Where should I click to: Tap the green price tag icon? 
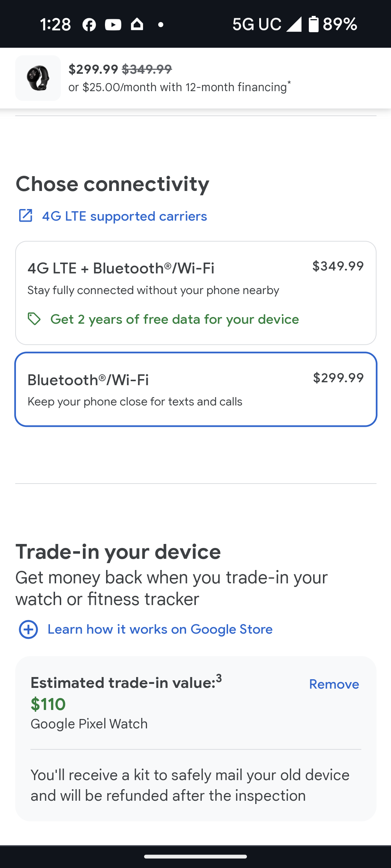pyautogui.click(x=34, y=319)
